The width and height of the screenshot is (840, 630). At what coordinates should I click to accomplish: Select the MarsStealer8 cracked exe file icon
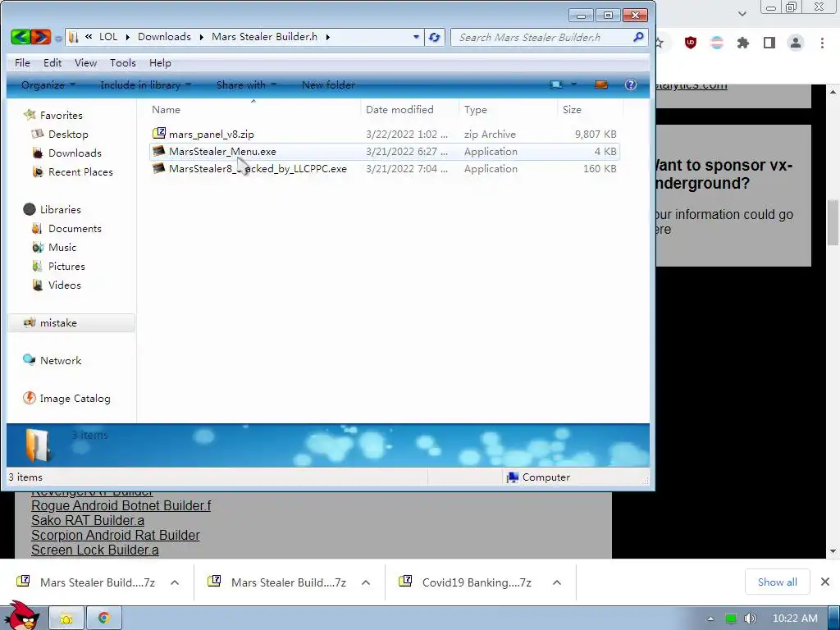[158, 168]
